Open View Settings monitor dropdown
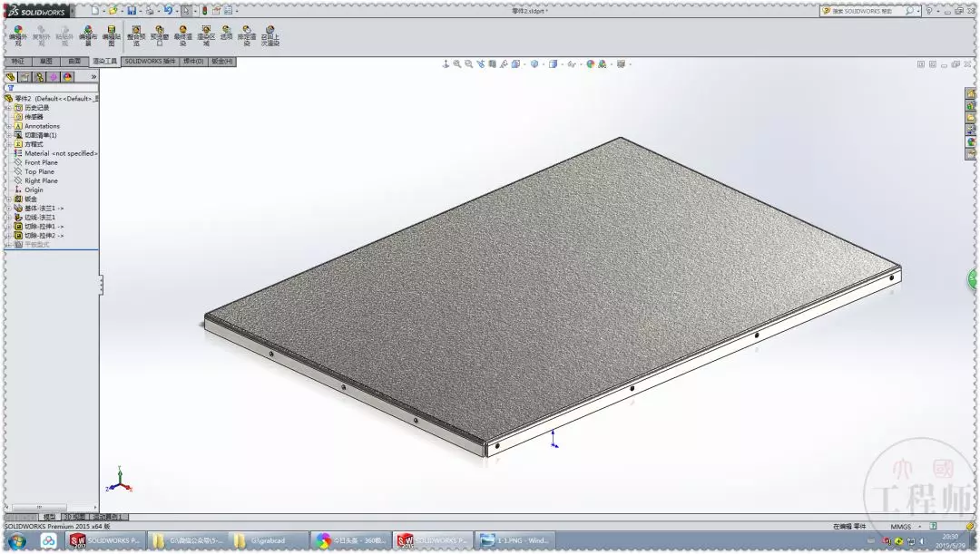 pyautogui.click(x=622, y=63)
